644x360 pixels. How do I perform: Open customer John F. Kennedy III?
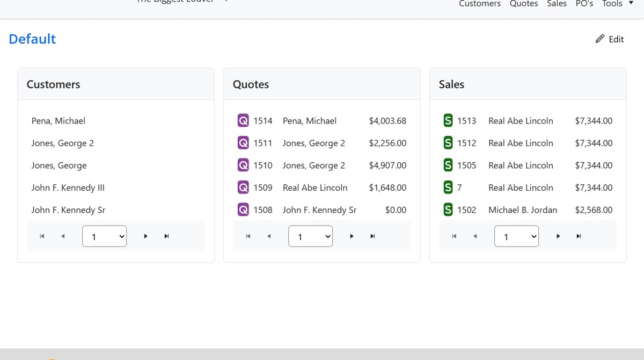click(x=68, y=188)
